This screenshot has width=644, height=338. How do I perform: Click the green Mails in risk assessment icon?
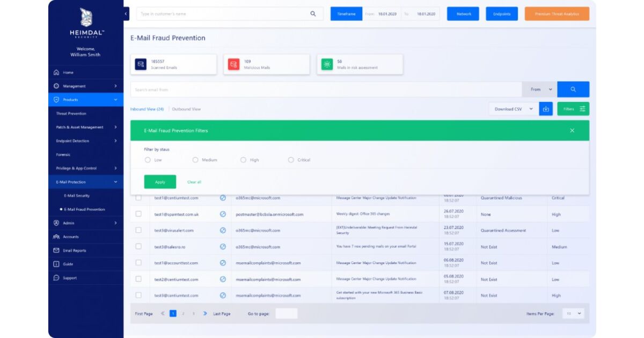click(327, 64)
